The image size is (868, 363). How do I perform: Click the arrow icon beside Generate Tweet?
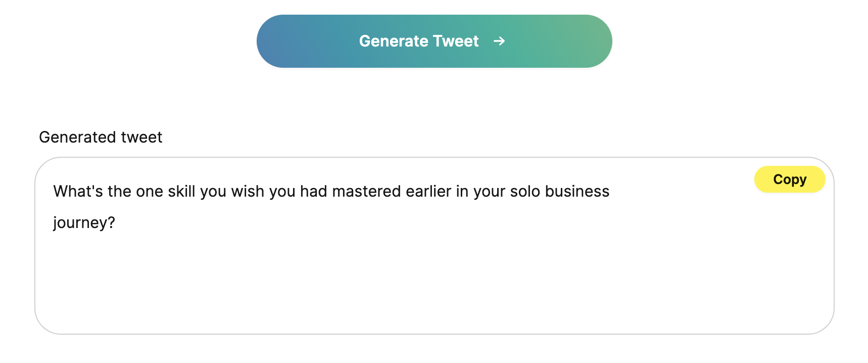pyautogui.click(x=499, y=41)
